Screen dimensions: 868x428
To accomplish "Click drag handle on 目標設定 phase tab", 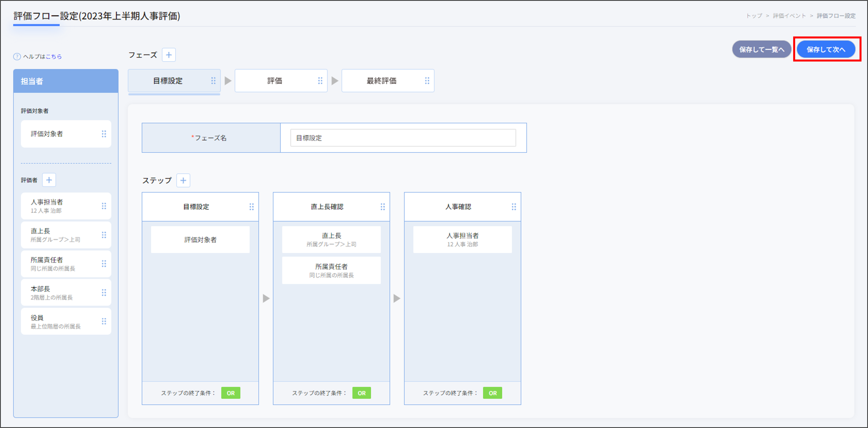I will (213, 81).
